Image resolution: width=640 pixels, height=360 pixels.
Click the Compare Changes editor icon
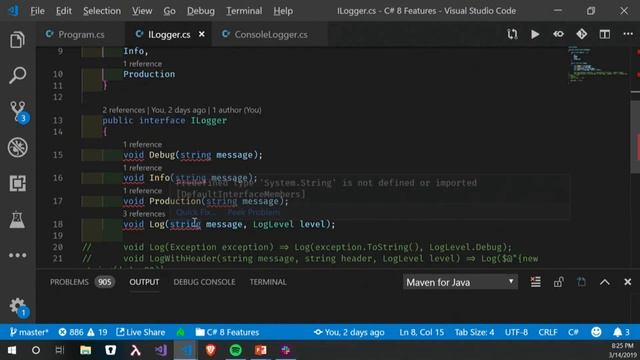[512, 34]
